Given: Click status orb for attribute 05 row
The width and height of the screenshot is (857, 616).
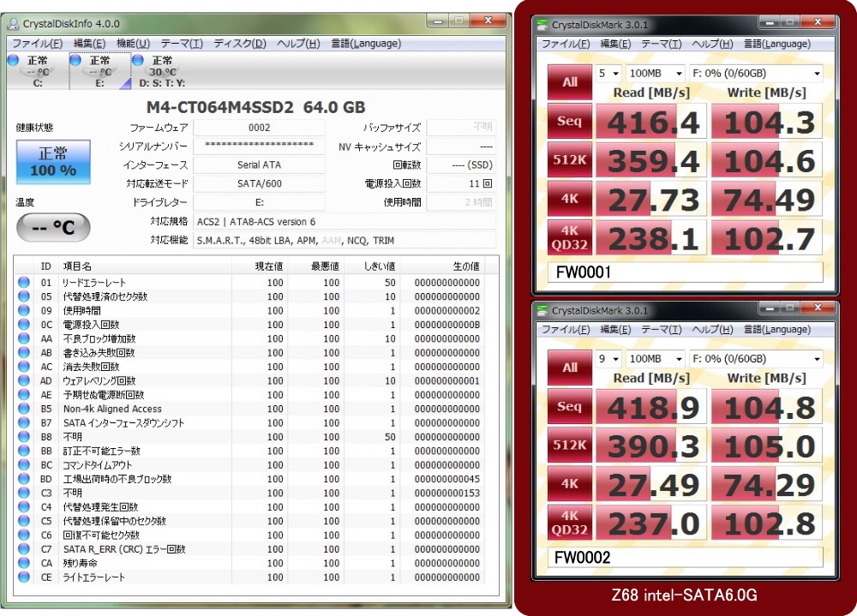Looking at the screenshot, I should point(23,296).
